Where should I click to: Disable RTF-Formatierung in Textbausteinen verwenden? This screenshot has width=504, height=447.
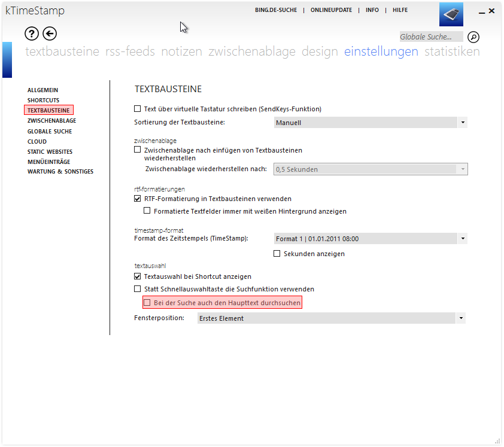(138, 199)
